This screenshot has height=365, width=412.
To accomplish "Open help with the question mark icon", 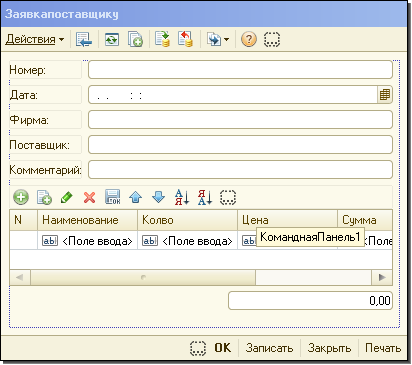I will tap(249, 40).
